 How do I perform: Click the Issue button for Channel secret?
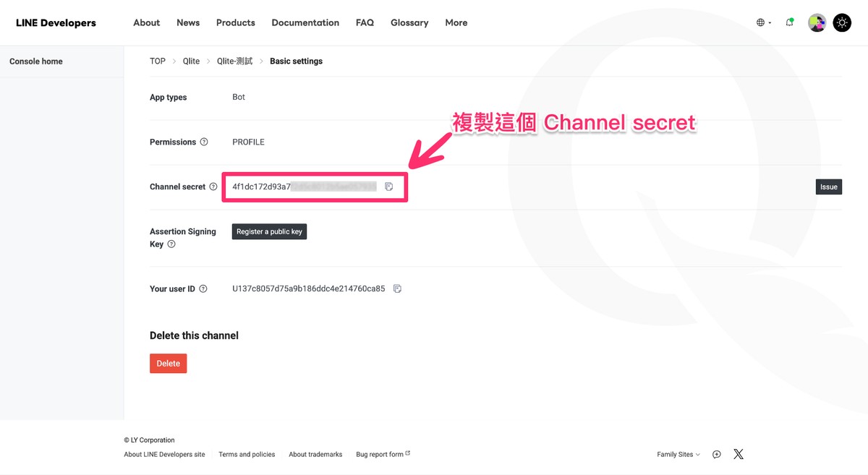[x=829, y=187]
